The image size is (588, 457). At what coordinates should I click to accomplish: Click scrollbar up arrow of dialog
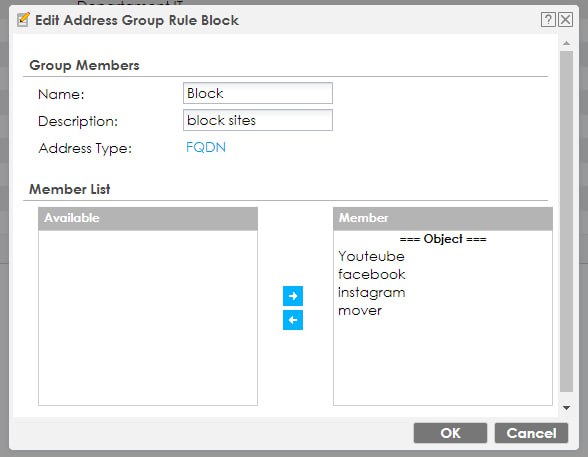pos(566,43)
